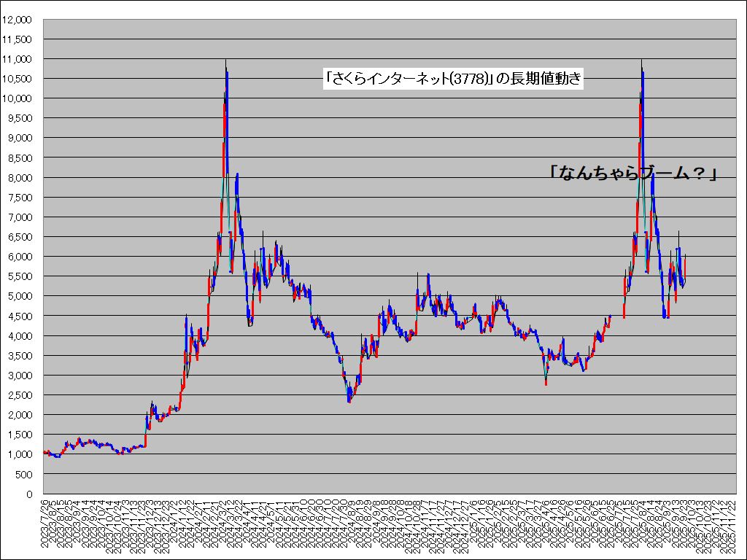Click the 2,500 y-axis label

tap(20, 396)
